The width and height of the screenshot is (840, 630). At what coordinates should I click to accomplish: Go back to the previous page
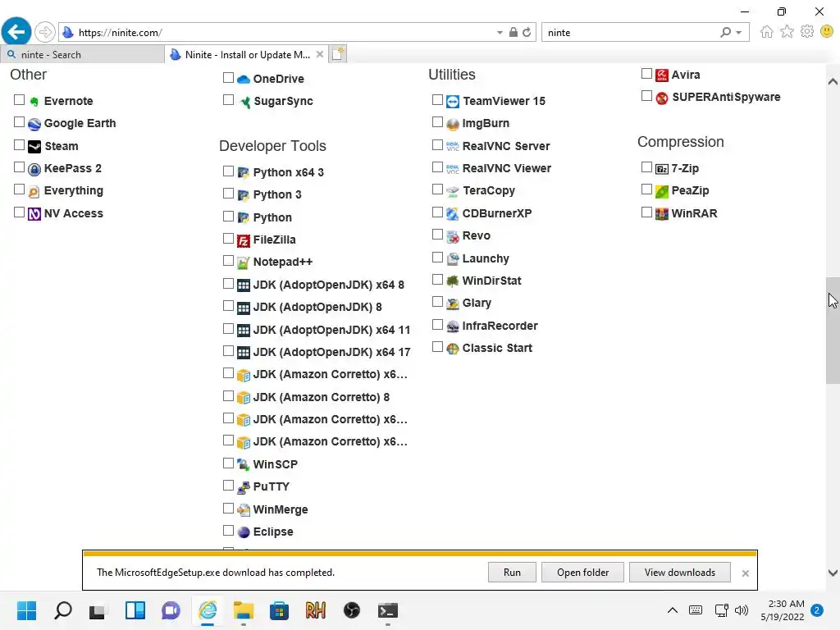[16, 32]
